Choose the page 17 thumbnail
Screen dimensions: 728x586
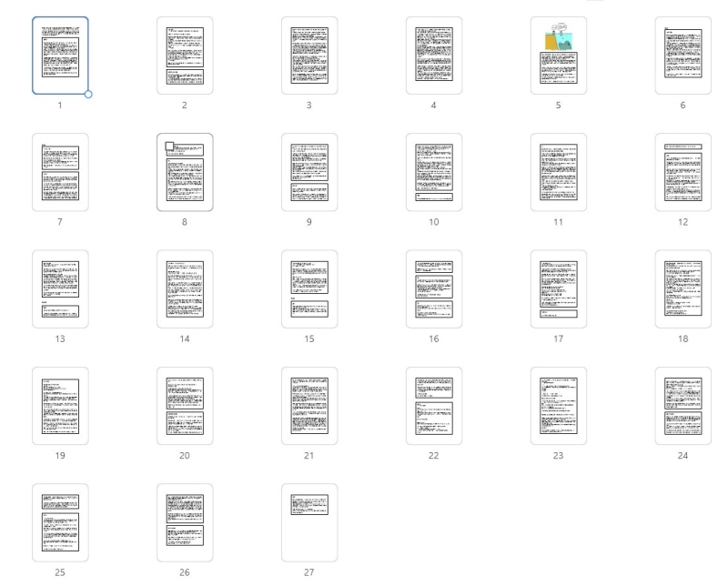coord(558,288)
